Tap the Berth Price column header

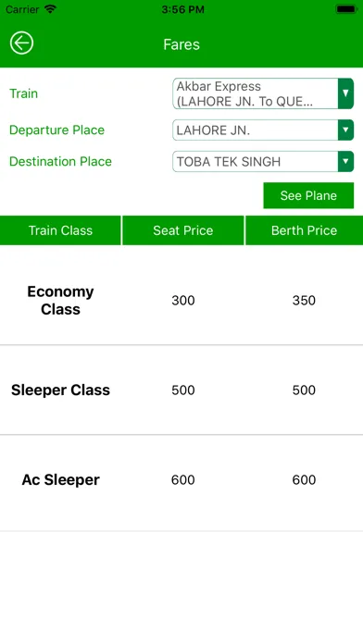point(305,230)
